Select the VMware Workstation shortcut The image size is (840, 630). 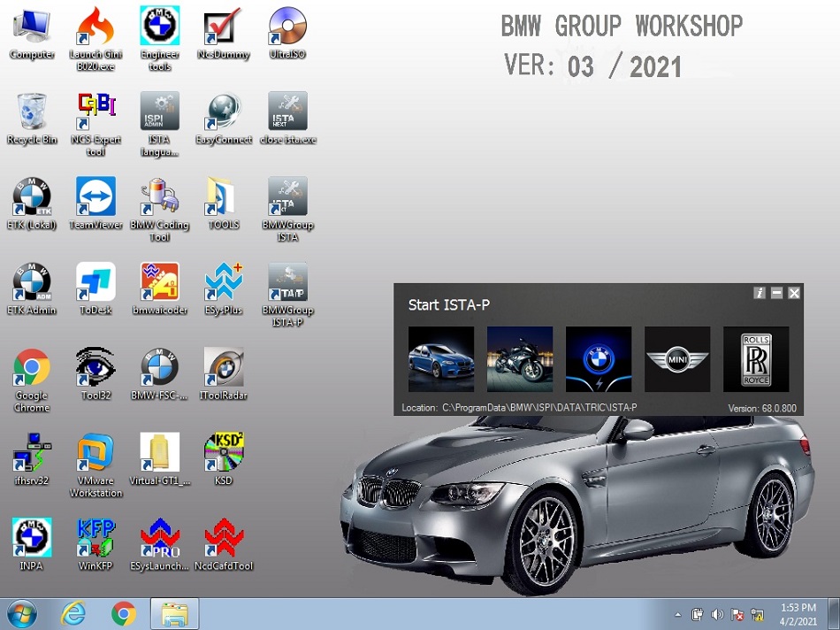pyautogui.click(x=95, y=465)
